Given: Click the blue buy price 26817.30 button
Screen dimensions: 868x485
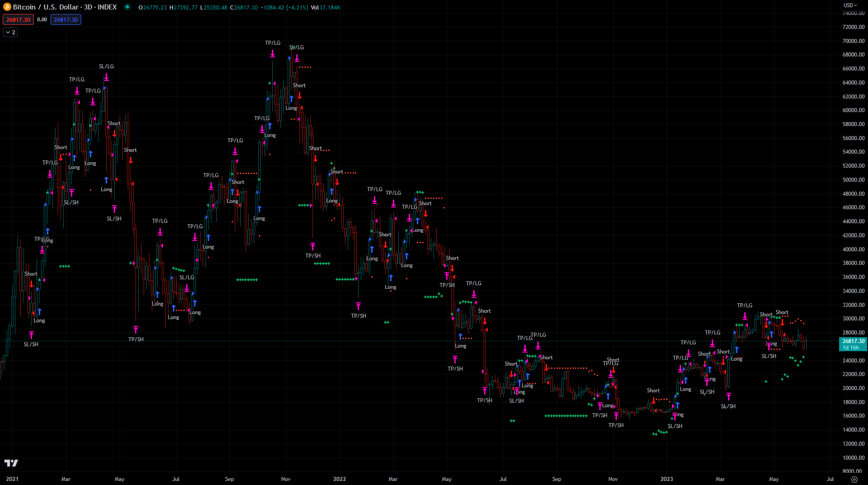Looking at the screenshot, I should [x=66, y=19].
